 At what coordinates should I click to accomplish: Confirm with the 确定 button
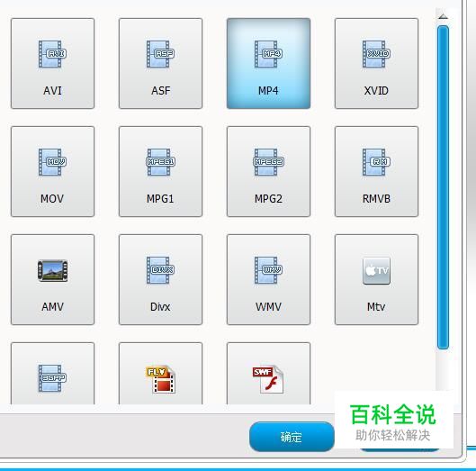point(292,437)
